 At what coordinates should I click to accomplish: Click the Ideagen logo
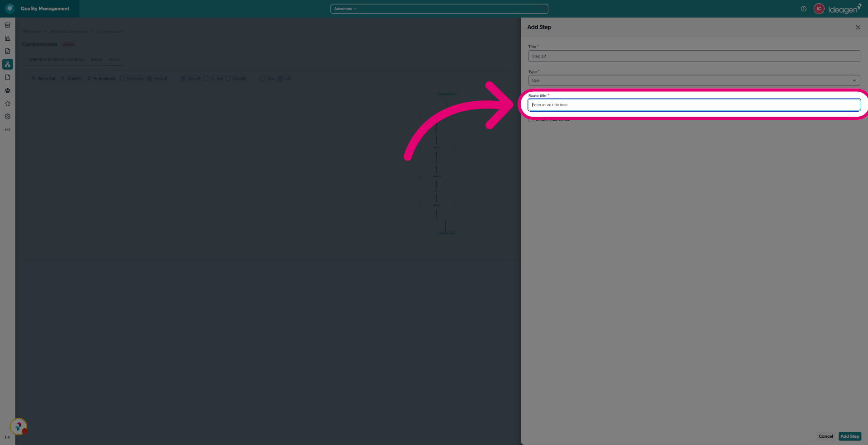point(844,9)
